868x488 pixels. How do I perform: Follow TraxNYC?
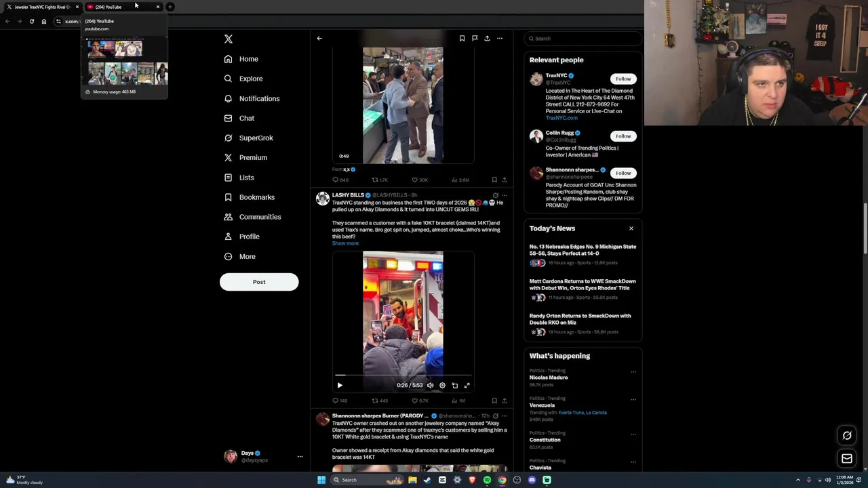623,79
